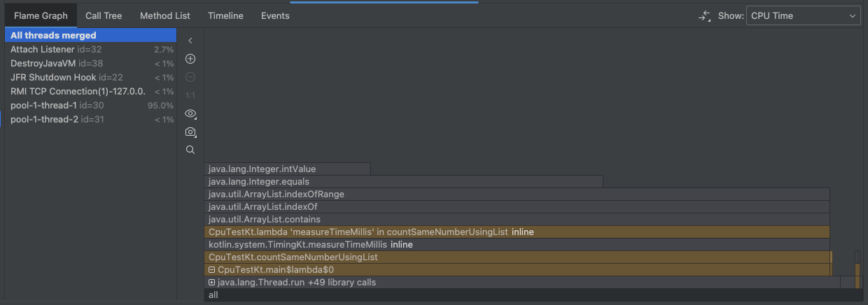Expand java.lang.Thread.run library calls
Image resolution: width=868 pixels, height=305 pixels.
coord(212,283)
